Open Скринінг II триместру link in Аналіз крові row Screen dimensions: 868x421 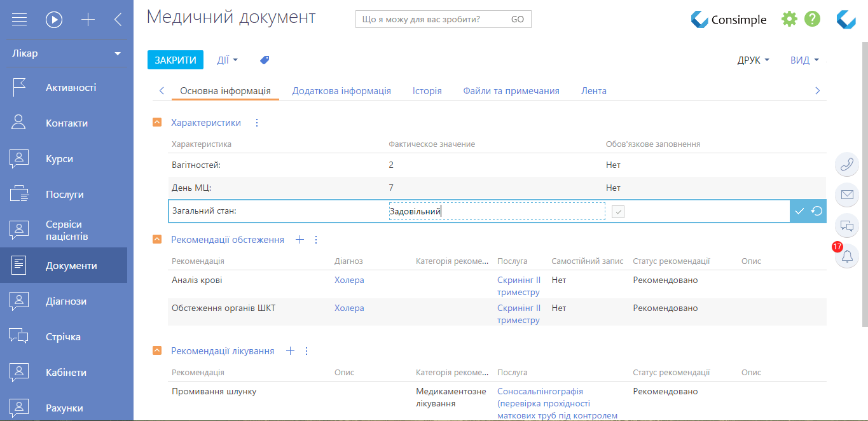(x=519, y=286)
